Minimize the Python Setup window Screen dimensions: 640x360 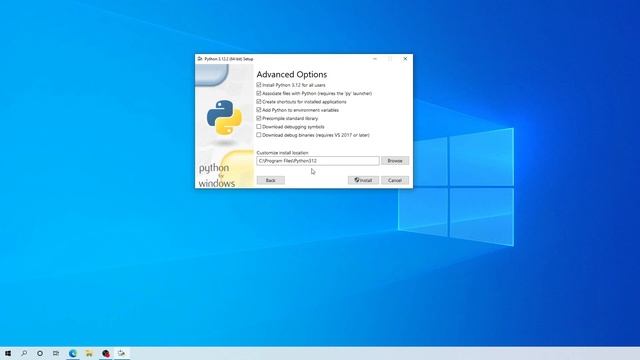(x=375, y=59)
